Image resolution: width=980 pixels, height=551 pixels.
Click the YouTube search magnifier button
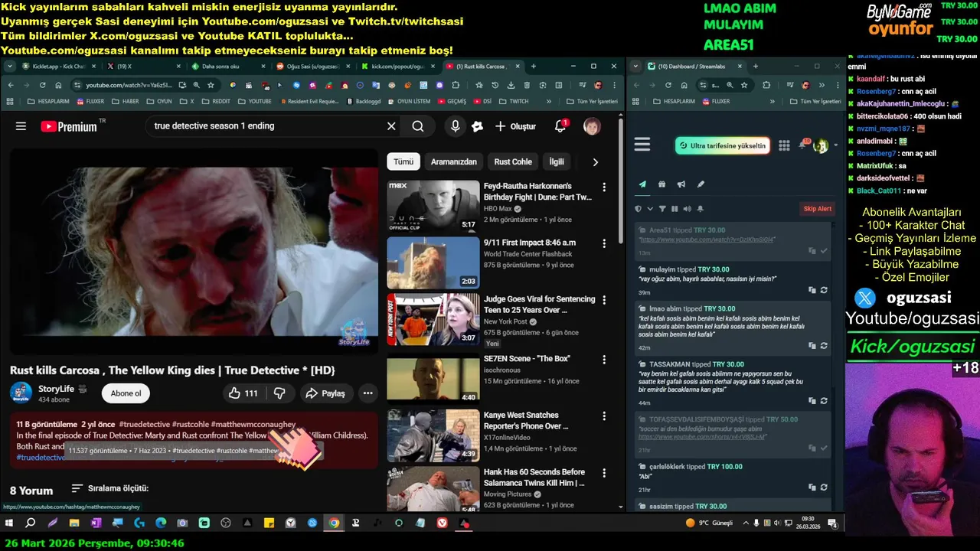[417, 126]
